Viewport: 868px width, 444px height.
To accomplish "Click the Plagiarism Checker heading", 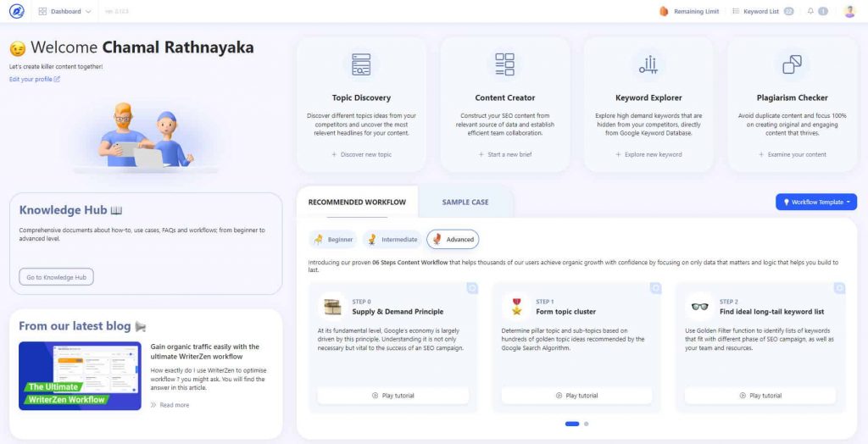I will (x=793, y=98).
